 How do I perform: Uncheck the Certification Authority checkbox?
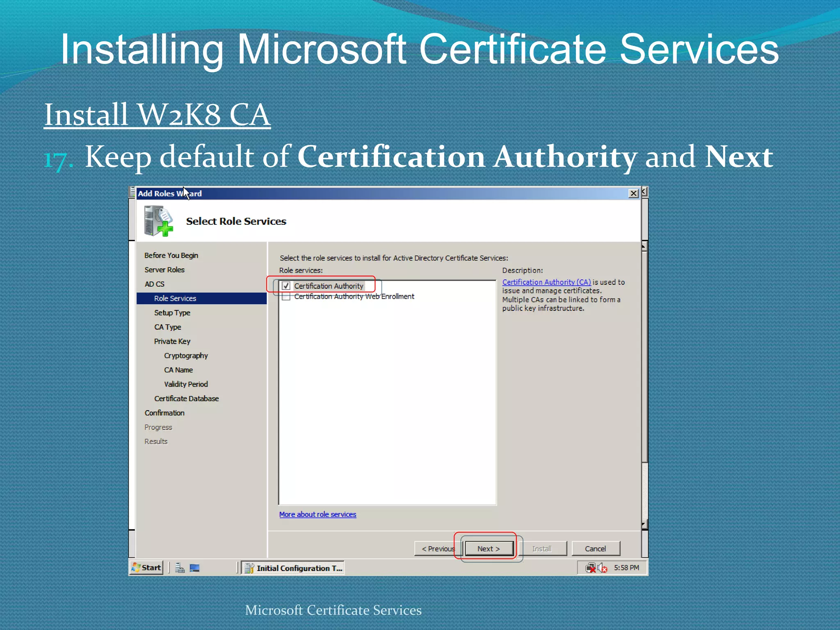click(x=286, y=286)
